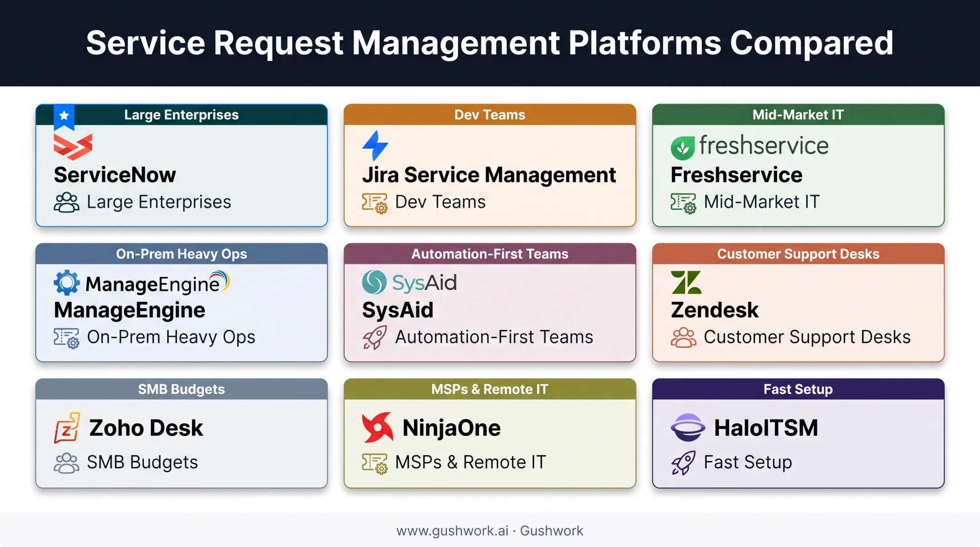Click the blue star bookmark badge
Screen dimensions: 980x547
click(64, 117)
